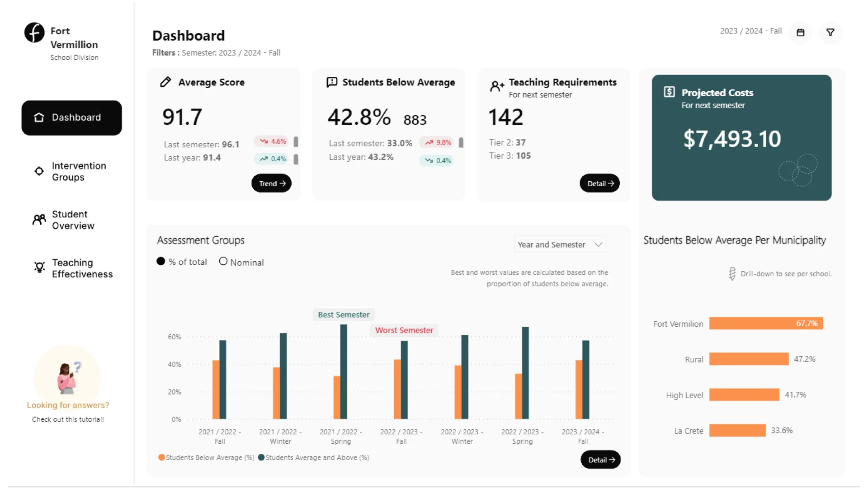Image resolution: width=868 pixels, height=488 pixels.
Task: Click the Projected Costs dollar icon
Action: 669,92
